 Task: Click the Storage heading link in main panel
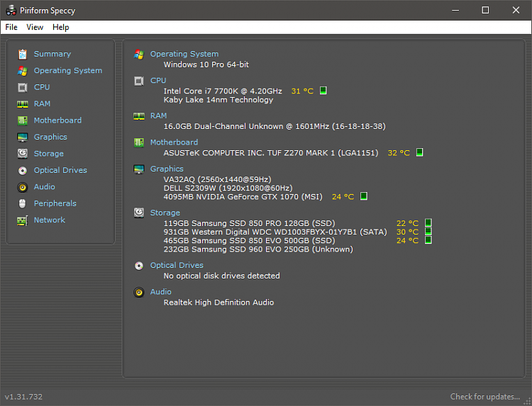pos(165,213)
